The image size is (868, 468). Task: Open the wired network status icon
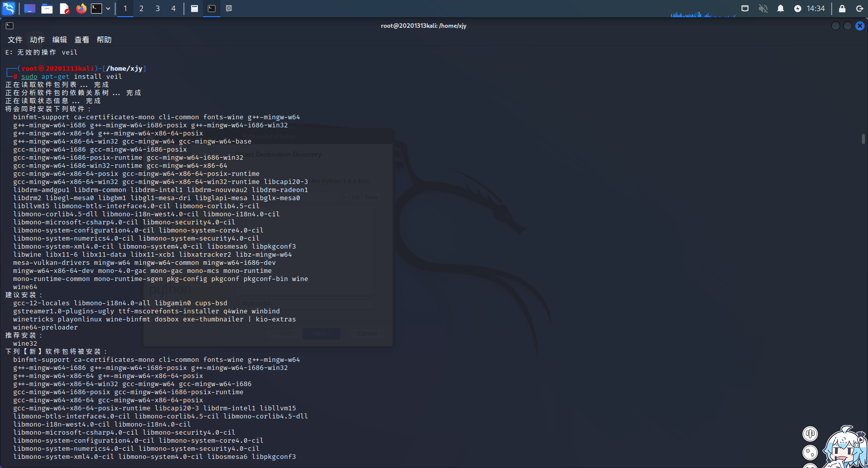[745, 9]
